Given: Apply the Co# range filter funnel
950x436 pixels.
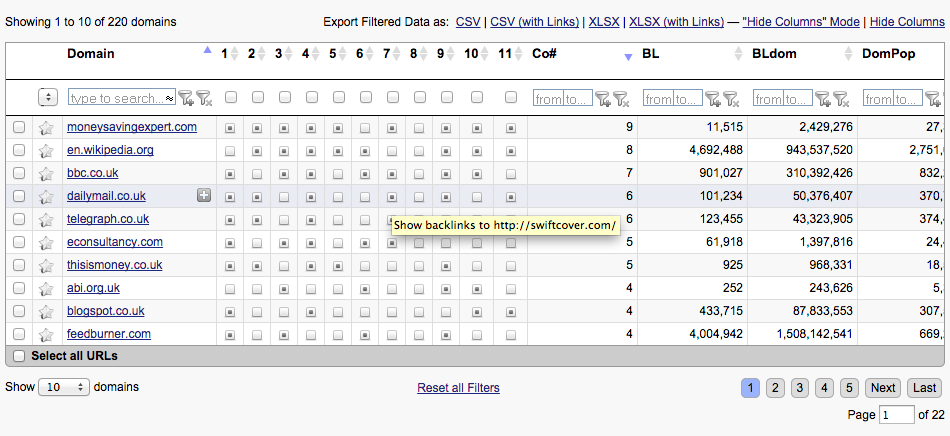Looking at the screenshot, I should pos(602,98).
